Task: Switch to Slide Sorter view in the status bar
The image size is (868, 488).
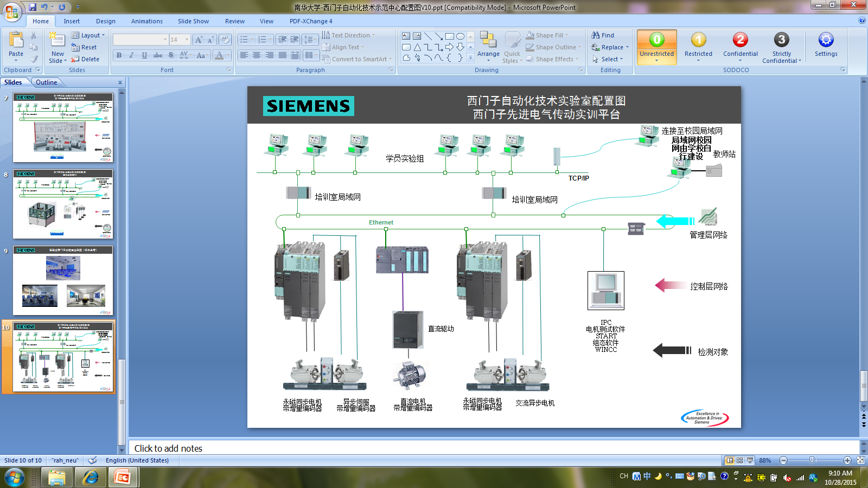Action: tap(740, 460)
